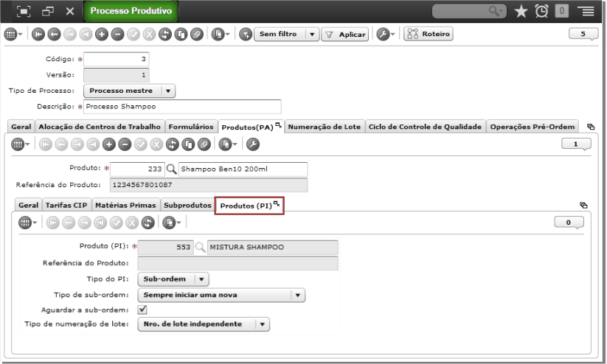
Task: Open export dropdown in Produtos (PI) toolbar
Action: [x=172, y=223]
